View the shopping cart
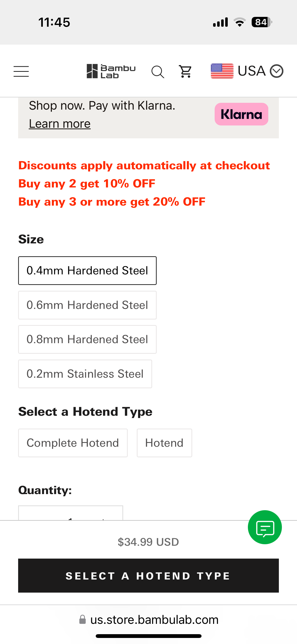Screen dimensions: 297x644 tap(185, 71)
